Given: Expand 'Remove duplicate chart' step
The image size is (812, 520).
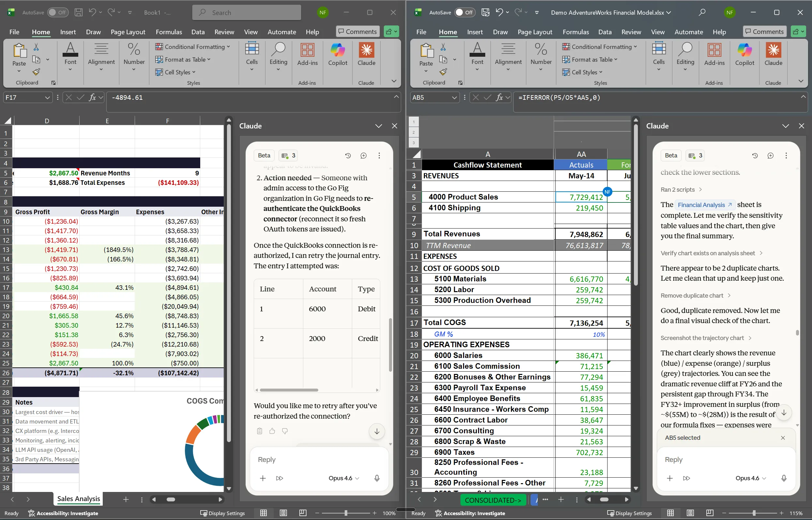Looking at the screenshot, I should click(696, 295).
